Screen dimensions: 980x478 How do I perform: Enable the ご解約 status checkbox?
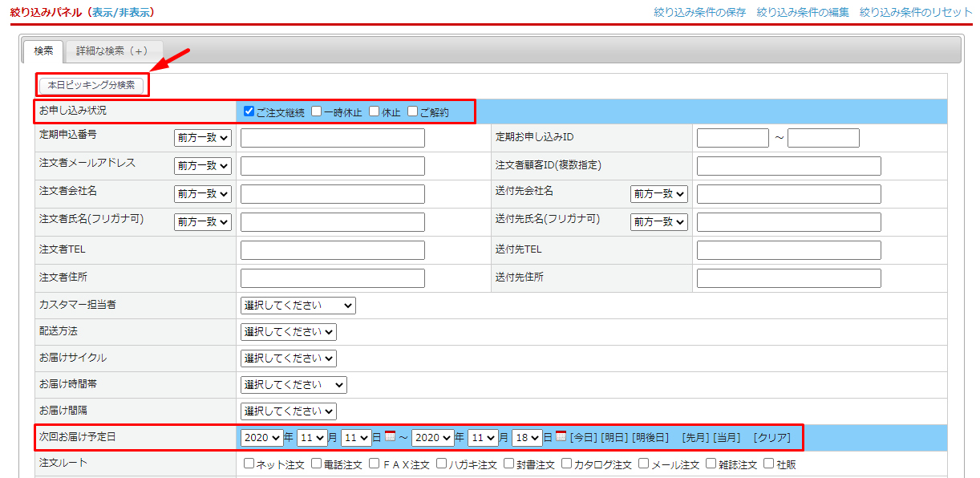(x=413, y=111)
